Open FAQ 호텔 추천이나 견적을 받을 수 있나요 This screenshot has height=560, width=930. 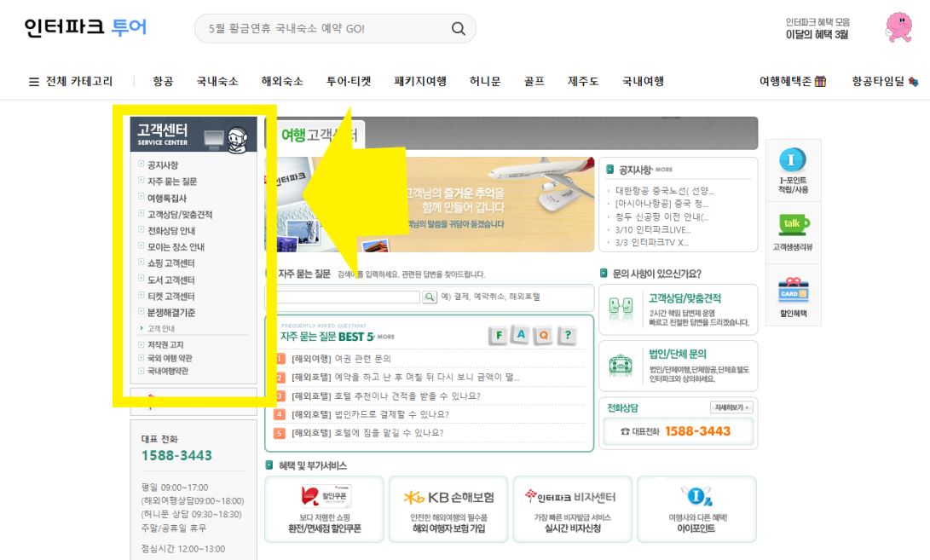coord(386,395)
